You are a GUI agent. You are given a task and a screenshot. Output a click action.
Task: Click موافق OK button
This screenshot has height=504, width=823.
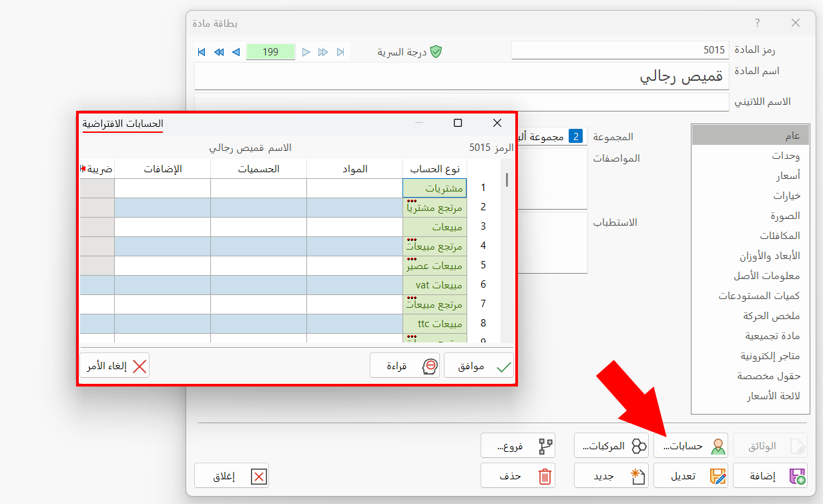coord(479,366)
